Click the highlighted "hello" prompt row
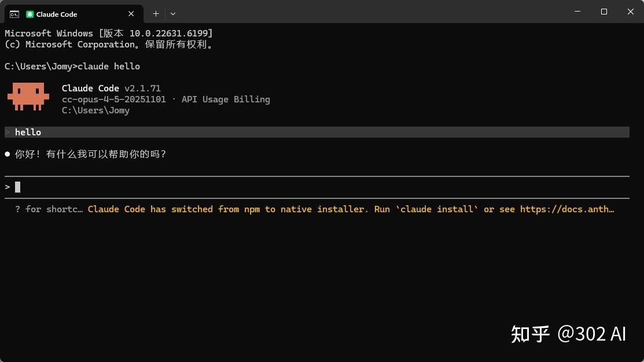644x362 pixels. (x=317, y=132)
